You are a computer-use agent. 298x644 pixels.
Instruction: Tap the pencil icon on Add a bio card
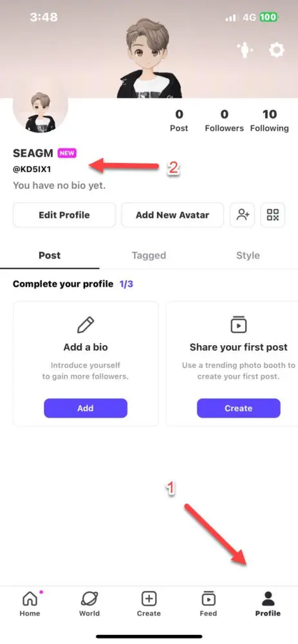point(86,325)
